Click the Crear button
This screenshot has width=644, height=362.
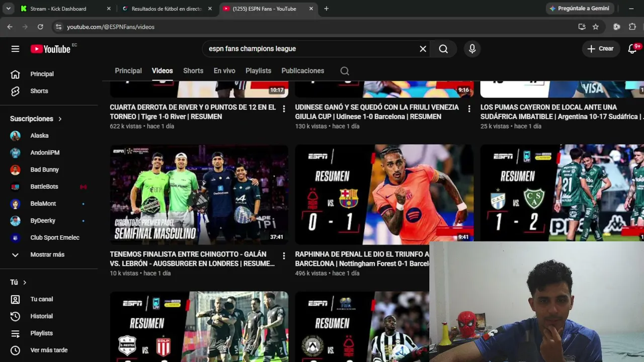pos(601,49)
